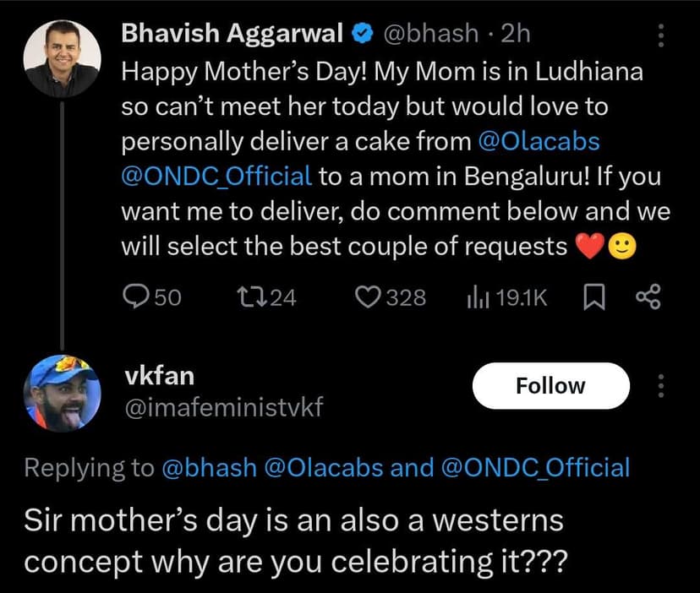Image resolution: width=700 pixels, height=593 pixels.
Task: Follow the vkfan account
Action: 550,386
